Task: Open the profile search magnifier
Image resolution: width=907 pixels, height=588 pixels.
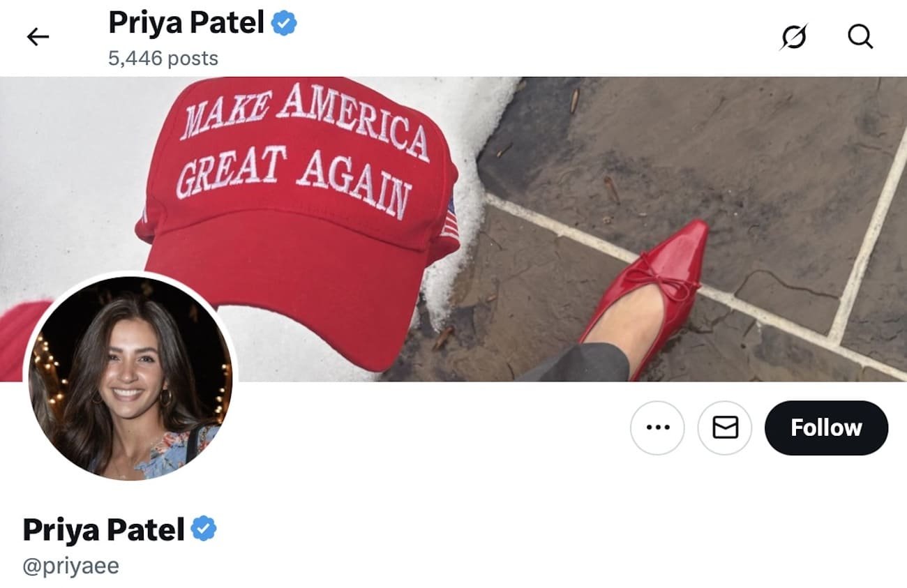Action: [x=860, y=36]
